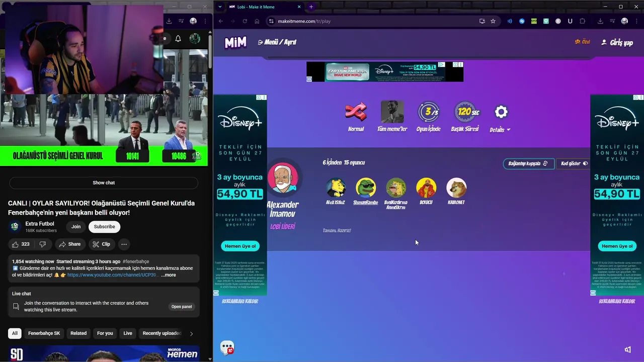
Task: Open YouTube account avatar menu
Action: (x=195, y=39)
